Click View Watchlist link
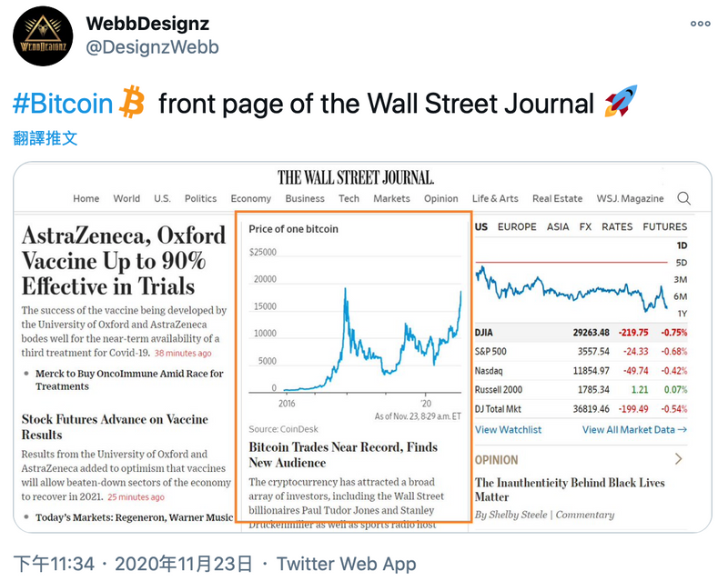This screenshot has height=581, width=728. click(508, 430)
